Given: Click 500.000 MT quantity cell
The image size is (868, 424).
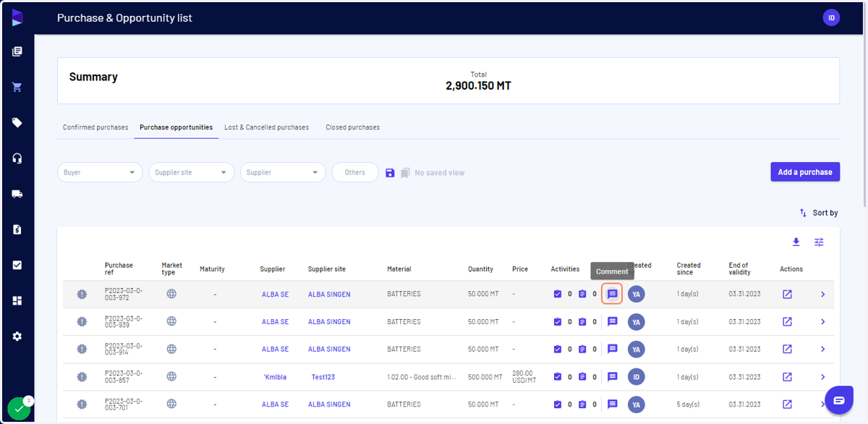Looking at the screenshot, I should click(485, 377).
